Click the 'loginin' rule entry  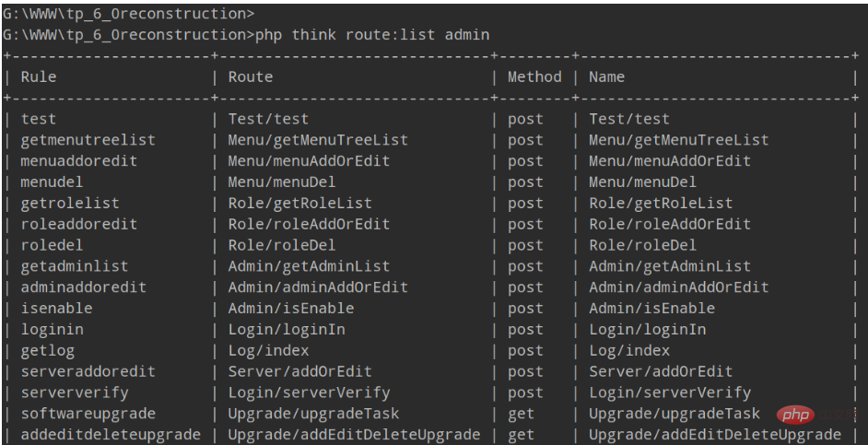click(x=53, y=330)
